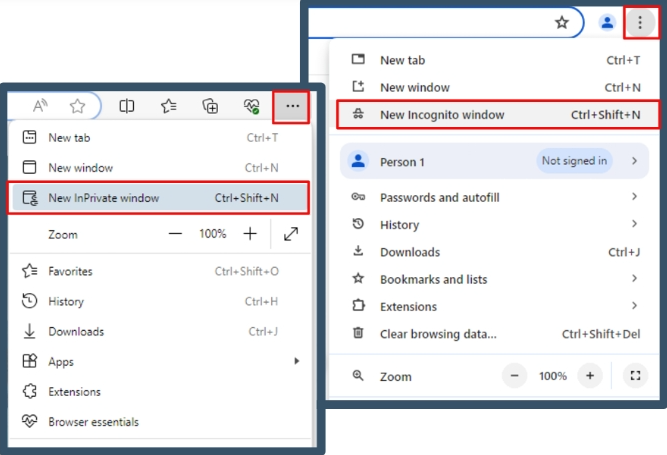Add page to favorites in Edge address bar
The width and height of the screenshot is (667, 455).
point(77,106)
